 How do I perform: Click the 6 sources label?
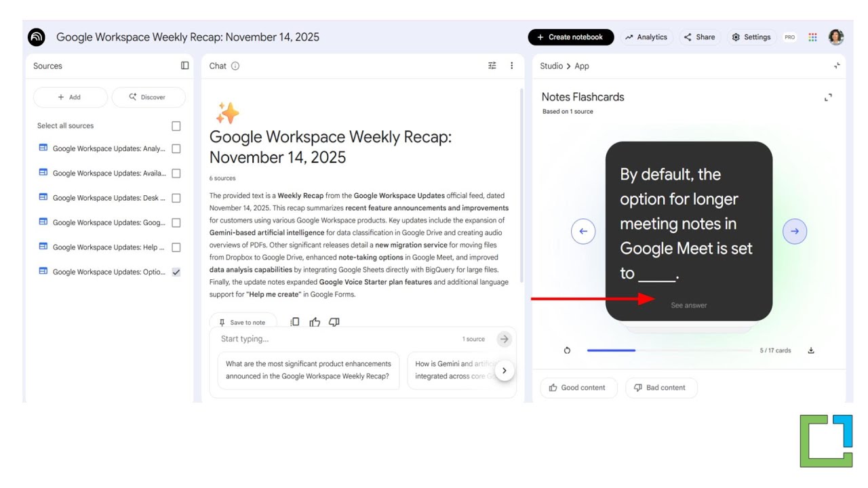point(222,178)
